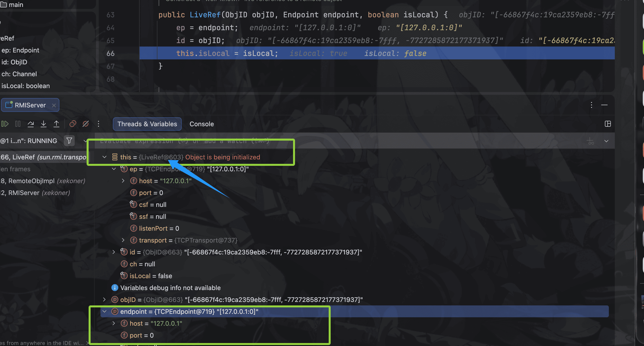The width and height of the screenshot is (644, 346).
Task: Expand the host field under ep
Action: (123, 180)
